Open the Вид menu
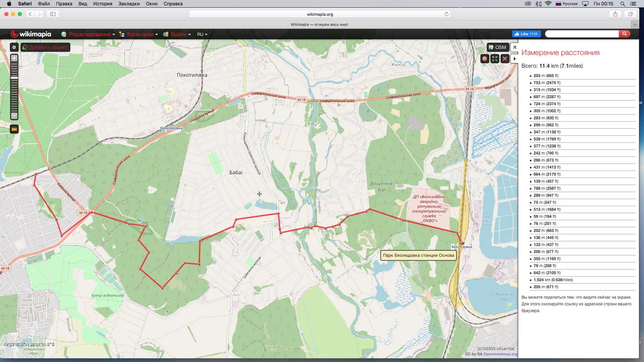The width and height of the screenshot is (644, 362). (x=83, y=4)
